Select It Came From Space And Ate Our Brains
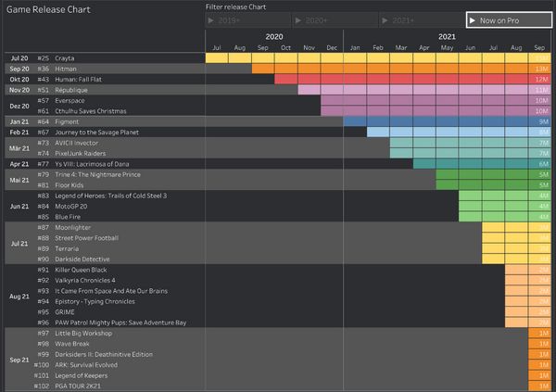 pos(111,291)
